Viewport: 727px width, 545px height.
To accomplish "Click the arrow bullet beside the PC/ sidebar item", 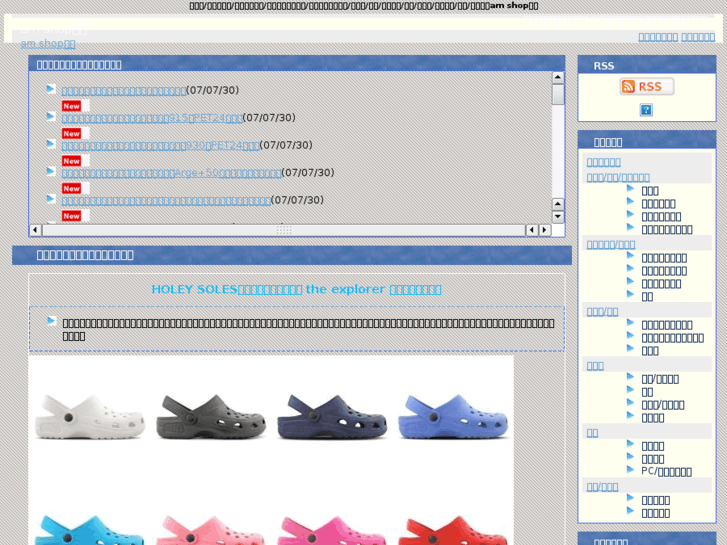I will click(x=630, y=469).
